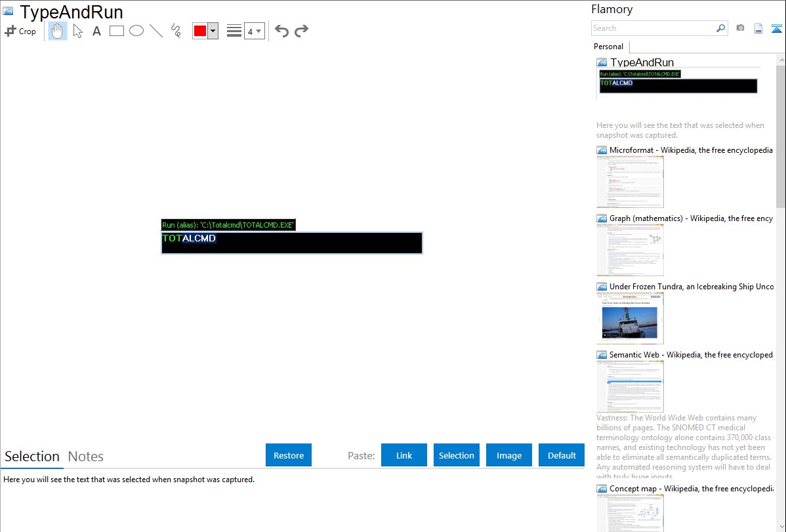Screen dimensions: 786x532
Task: Select the Crop tool
Action: point(20,31)
